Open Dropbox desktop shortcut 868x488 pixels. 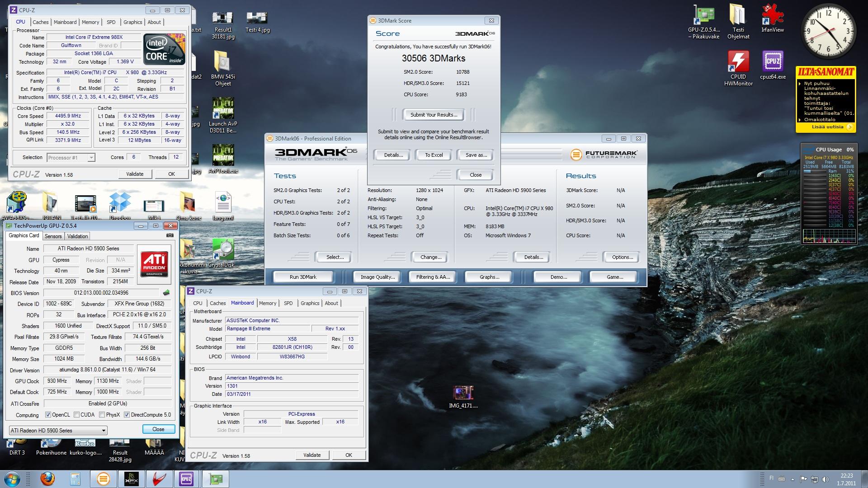[x=120, y=206]
